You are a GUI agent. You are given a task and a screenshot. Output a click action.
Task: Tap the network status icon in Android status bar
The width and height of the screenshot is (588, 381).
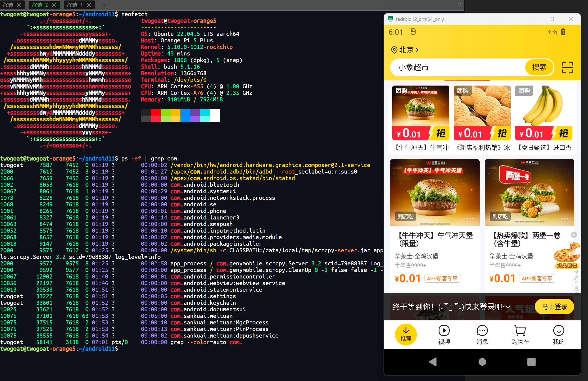553,32
